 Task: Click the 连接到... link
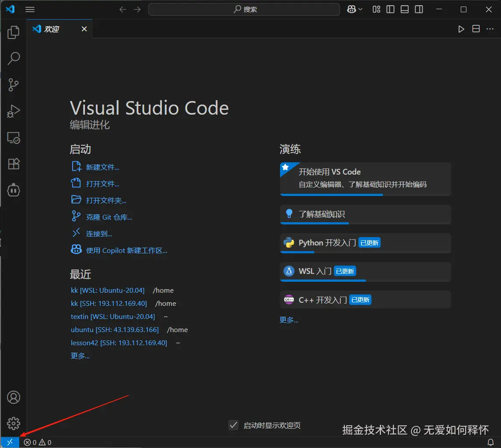pyautogui.click(x=99, y=234)
